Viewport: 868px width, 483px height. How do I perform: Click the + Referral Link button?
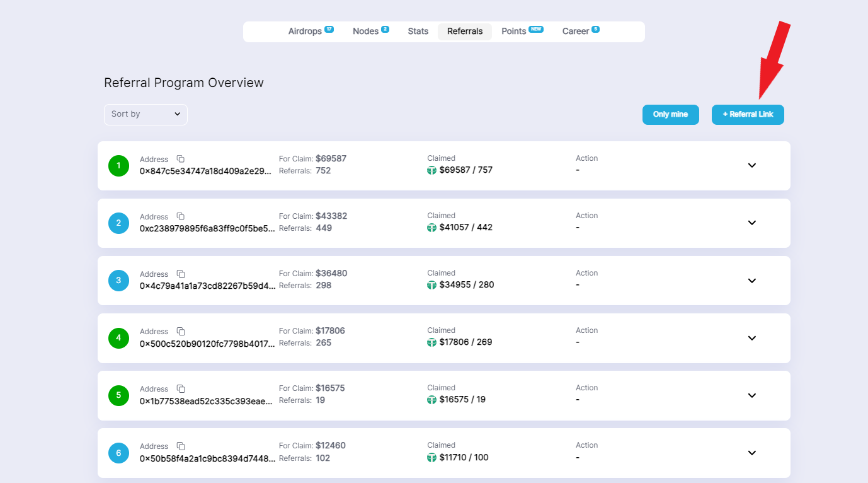(748, 115)
